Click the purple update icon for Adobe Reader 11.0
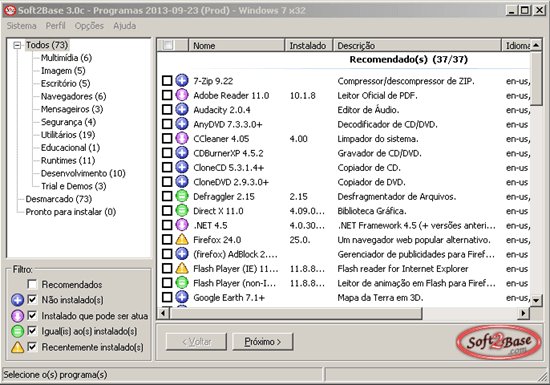The image size is (550, 385). coord(182,95)
